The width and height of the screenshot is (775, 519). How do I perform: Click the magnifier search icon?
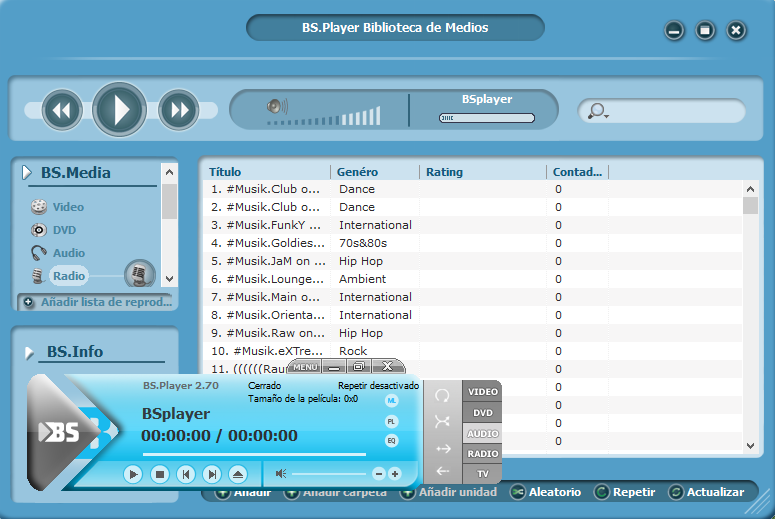coord(598,111)
